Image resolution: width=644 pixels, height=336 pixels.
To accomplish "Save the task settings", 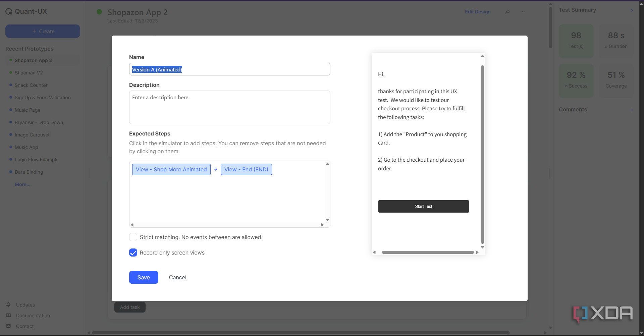I will click(x=144, y=277).
